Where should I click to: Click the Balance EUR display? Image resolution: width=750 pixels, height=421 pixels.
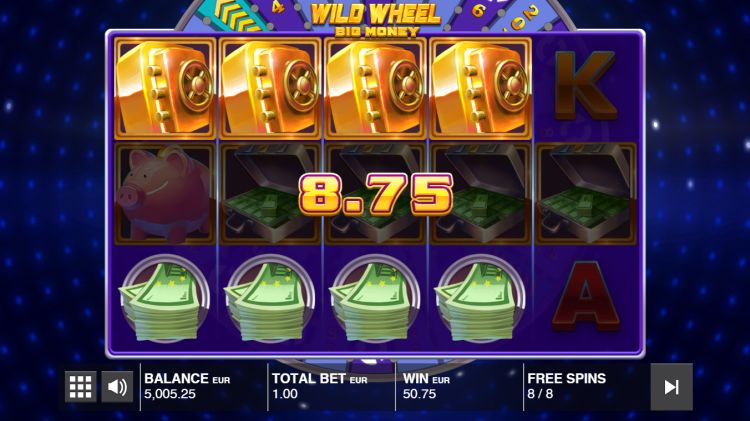[x=187, y=386]
